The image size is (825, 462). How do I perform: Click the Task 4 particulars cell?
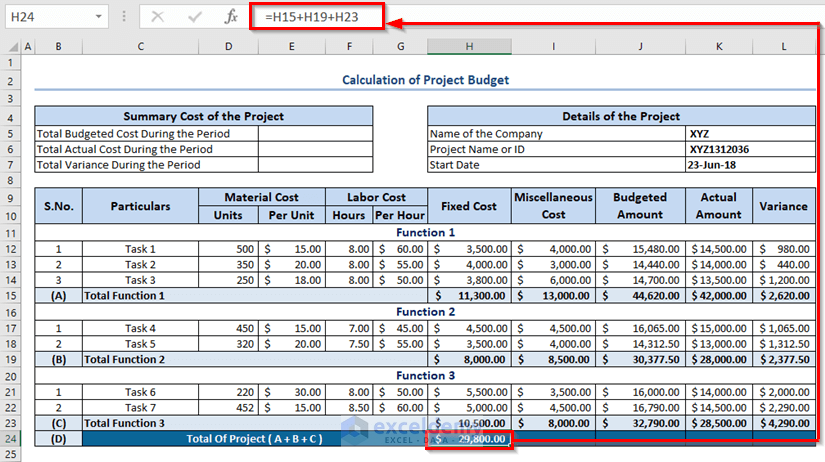click(140, 328)
